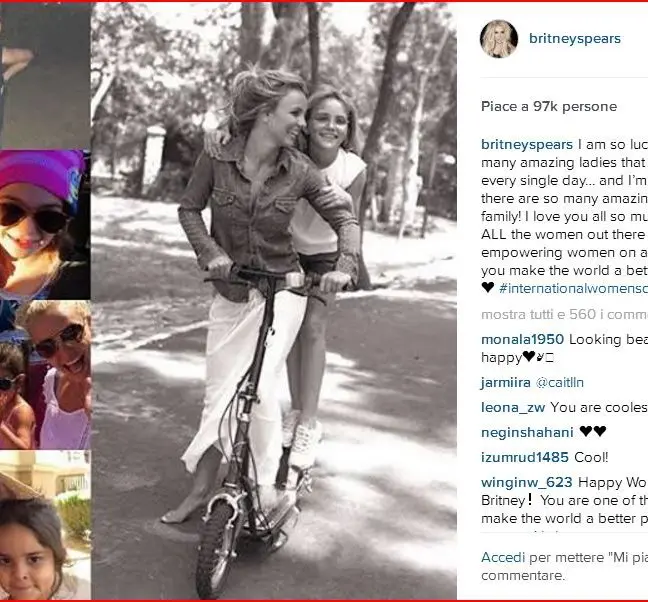The width and height of the screenshot is (648, 602).
Task: Click britneyspears username in the caption
Action: (x=526, y=143)
